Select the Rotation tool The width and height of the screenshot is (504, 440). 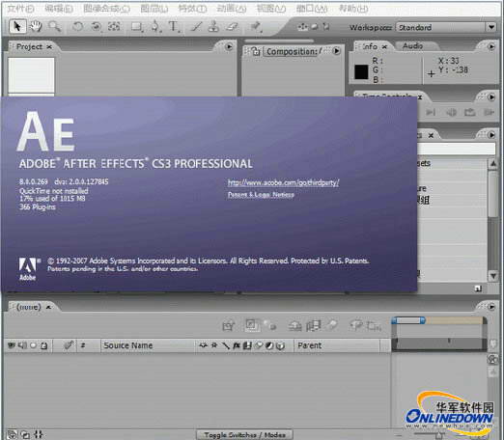tap(77, 26)
